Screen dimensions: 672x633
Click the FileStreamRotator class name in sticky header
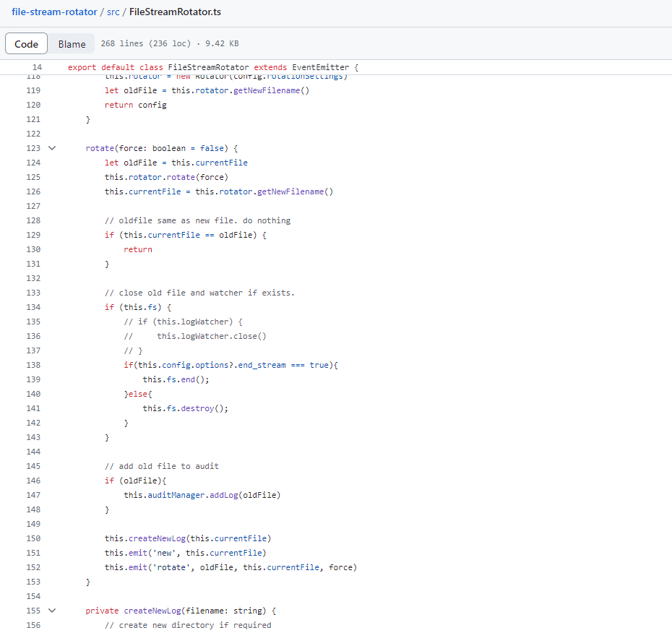pyautogui.click(x=209, y=67)
